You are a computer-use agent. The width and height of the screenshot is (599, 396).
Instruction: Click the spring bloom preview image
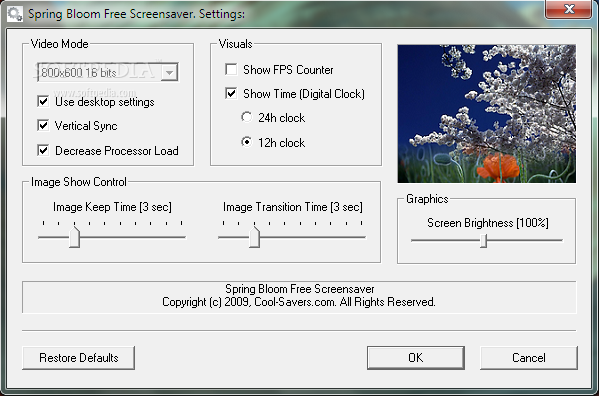pyautogui.click(x=486, y=113)
